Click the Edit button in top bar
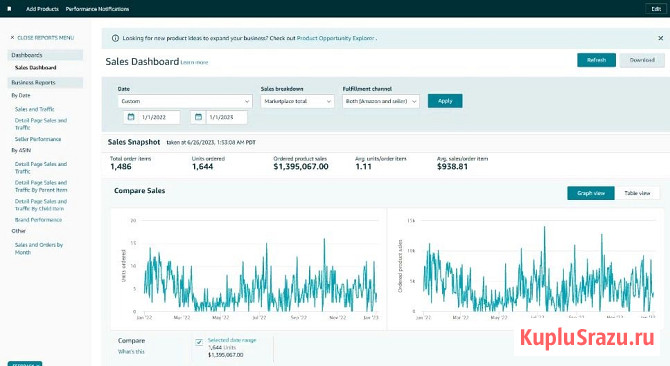This screenshot has width=670, height=366. 656,9
